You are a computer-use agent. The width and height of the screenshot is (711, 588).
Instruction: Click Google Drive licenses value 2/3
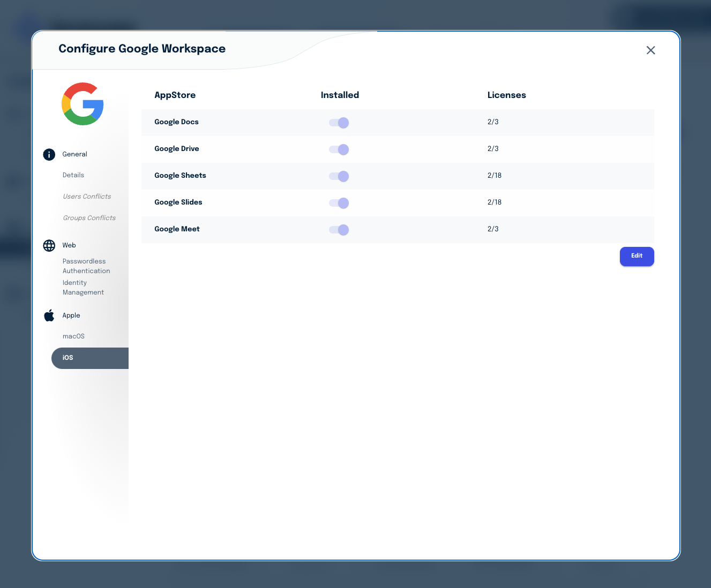[493, 149]
